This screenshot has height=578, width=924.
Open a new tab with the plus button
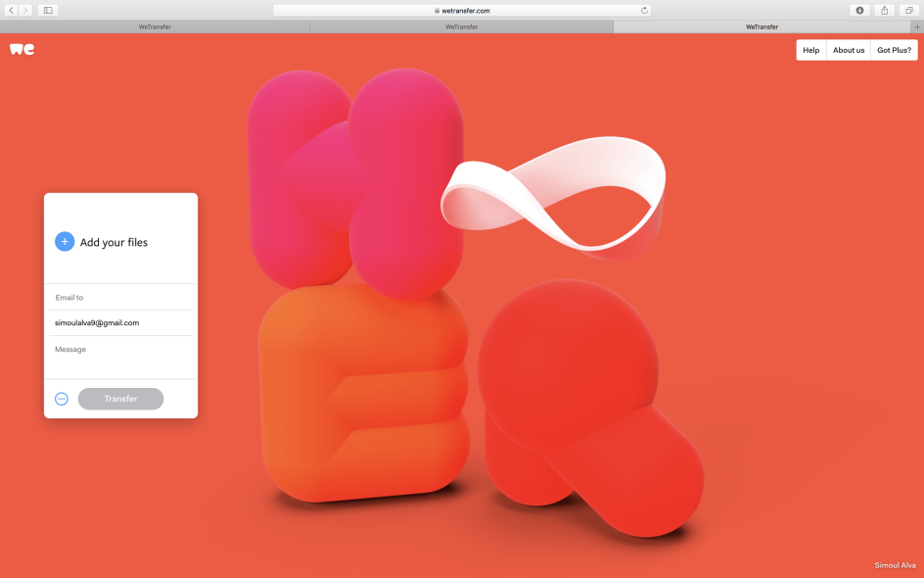tap(916, 26)
